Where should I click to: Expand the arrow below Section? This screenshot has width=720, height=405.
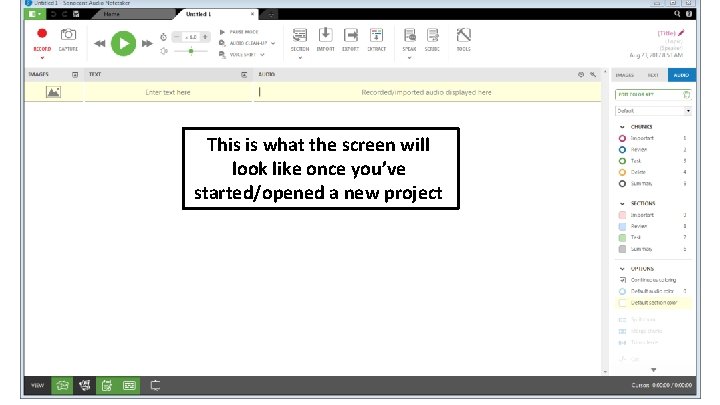click(300, 58)
